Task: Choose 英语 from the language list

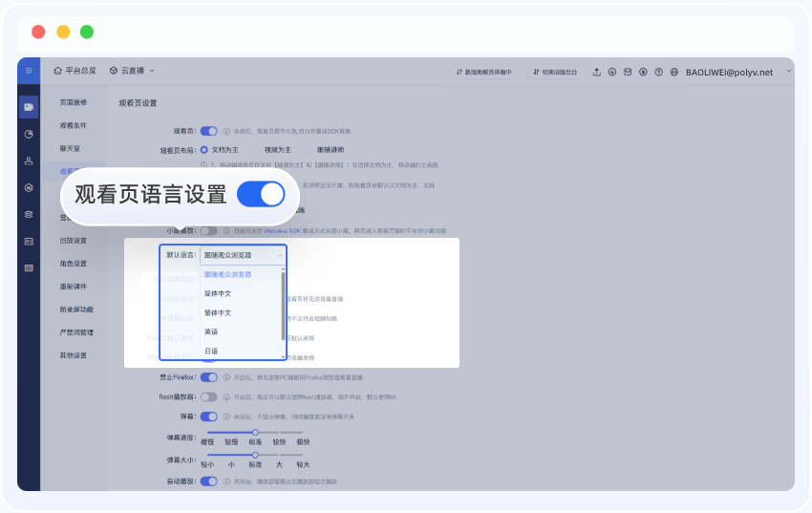Action: coord(211,332)
